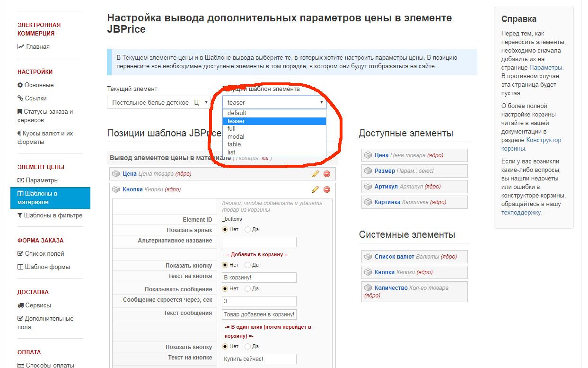Remove Цена element with red minus icon
Viewport: 588px width, 368px height.
click(327, 174)
